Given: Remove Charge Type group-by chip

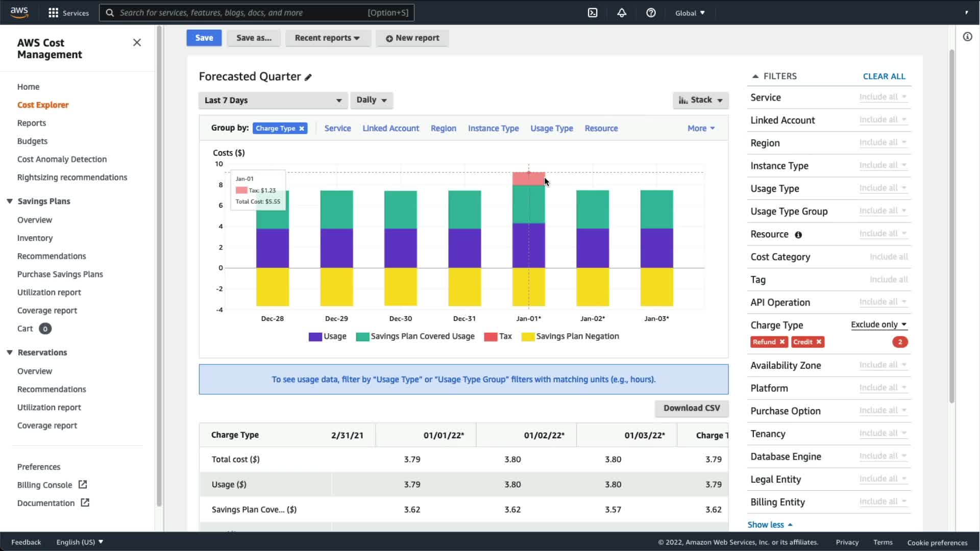Looking at the screenshot, I should tap(302, 129).
